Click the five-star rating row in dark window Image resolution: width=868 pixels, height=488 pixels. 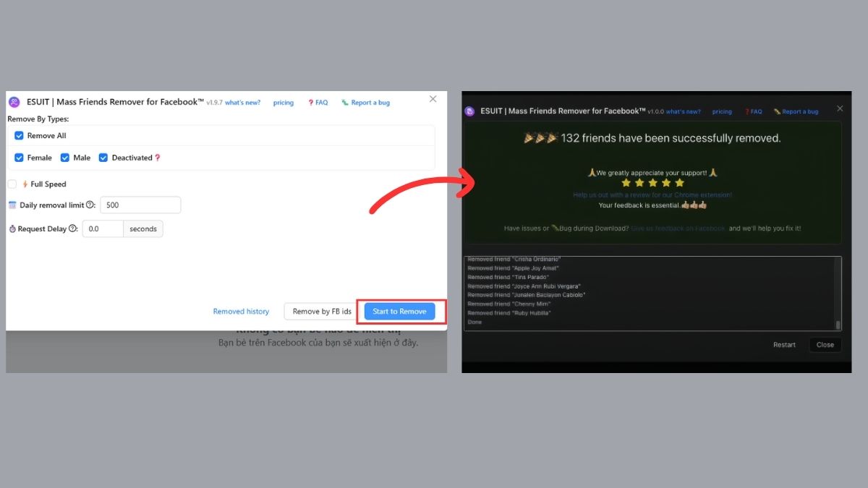(652, 183)
